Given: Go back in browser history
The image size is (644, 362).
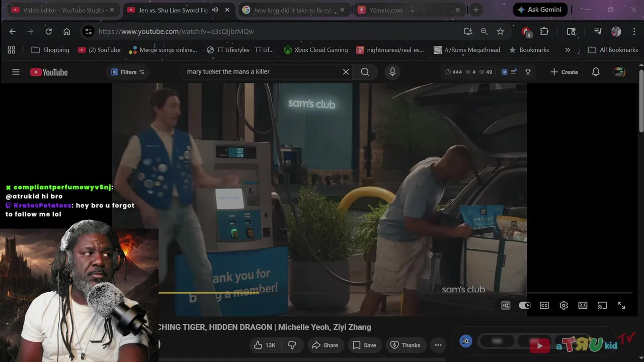Looking at the screenshot, I should pyautogui.click(x=13, y=31).
